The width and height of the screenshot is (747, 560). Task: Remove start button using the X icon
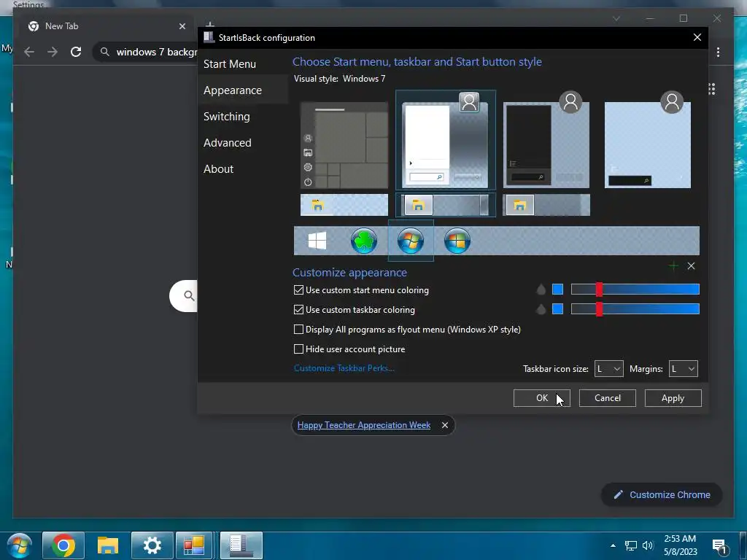pyautogui.click(x=692, y=266)
